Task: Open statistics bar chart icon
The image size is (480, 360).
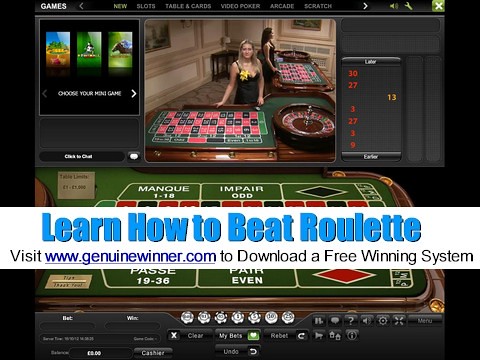Action: tap(319, 321)
